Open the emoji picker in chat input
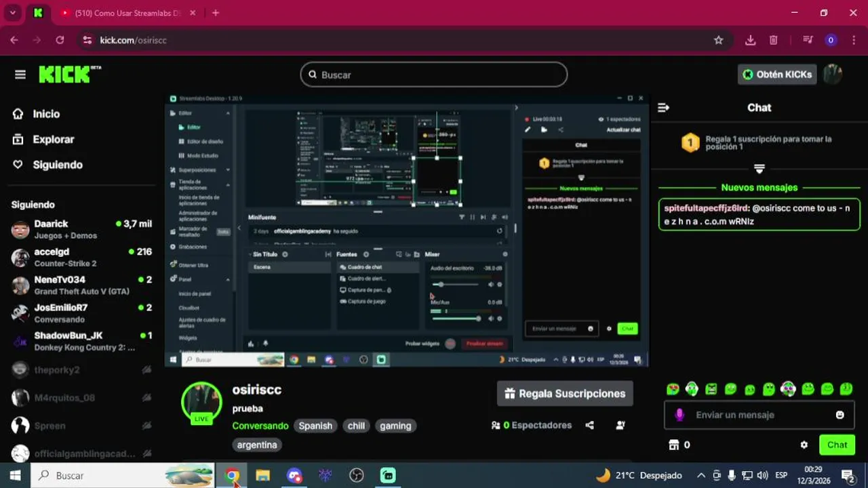 coord(840,415)
